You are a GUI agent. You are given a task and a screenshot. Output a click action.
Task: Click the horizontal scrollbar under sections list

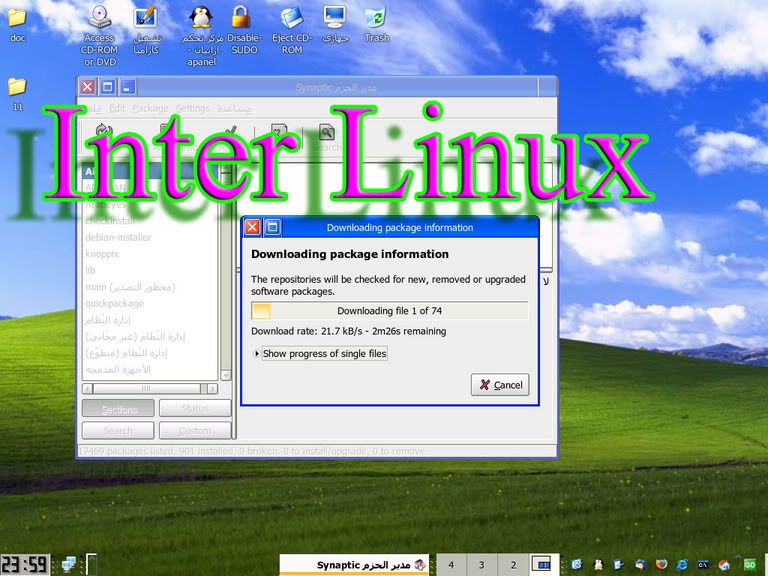tap(150, 388)
